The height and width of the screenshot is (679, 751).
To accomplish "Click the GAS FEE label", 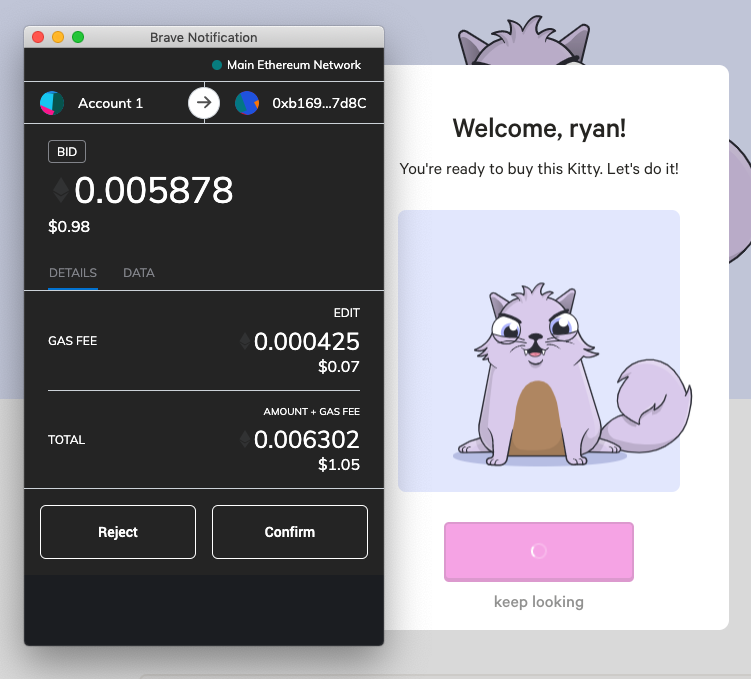I will pos(72,341).
